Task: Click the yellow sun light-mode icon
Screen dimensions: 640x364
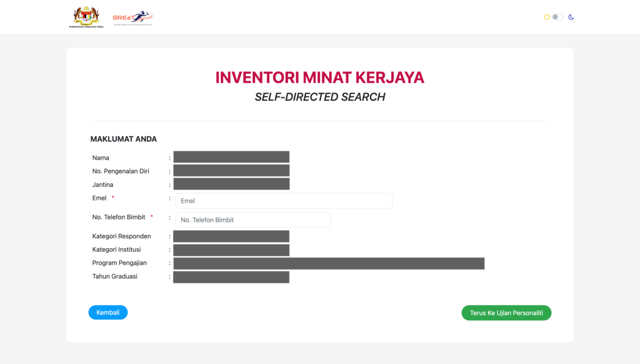Action: (x=547, y=17)
